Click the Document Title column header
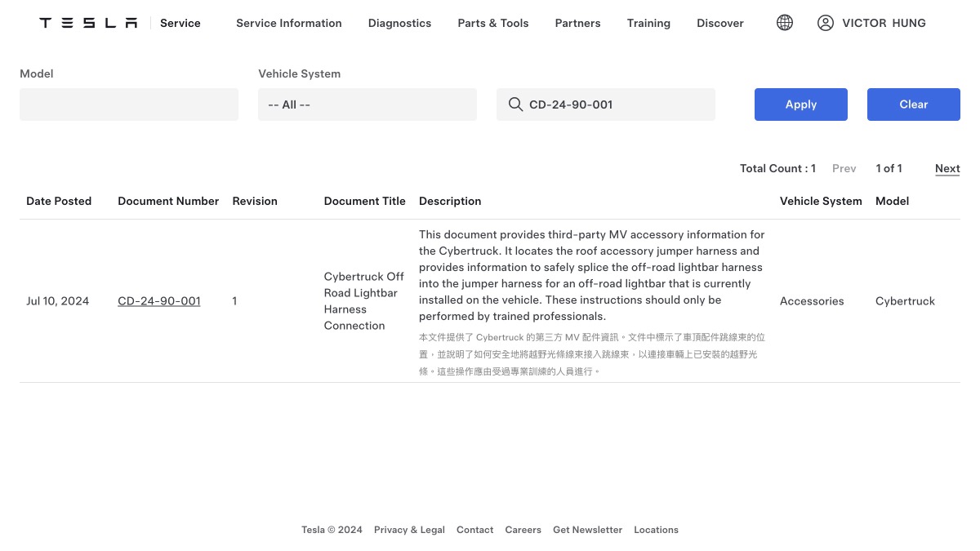Viewport: 980px width, 551px height. click(x=365, y=201)
